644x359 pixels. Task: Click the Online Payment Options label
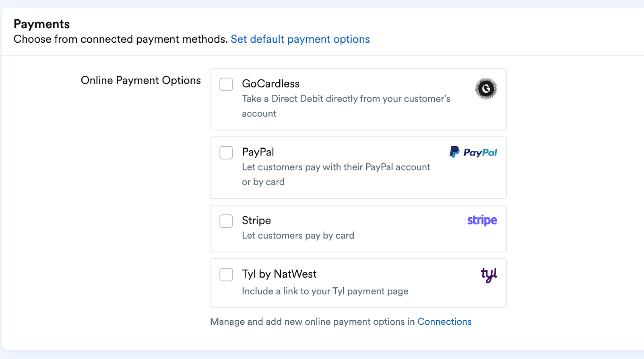(x=140, y=80)
